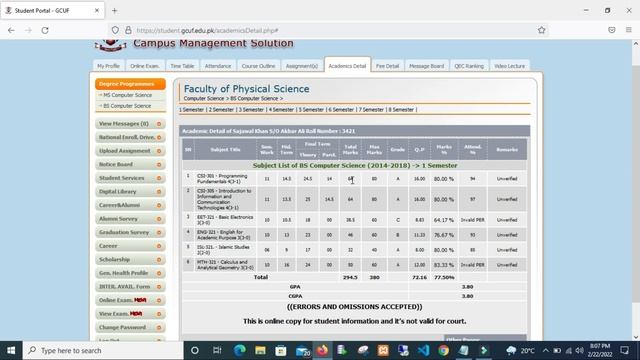Select MS Computer Science programme link
This screenshot has width=640, height=360.
127,95
